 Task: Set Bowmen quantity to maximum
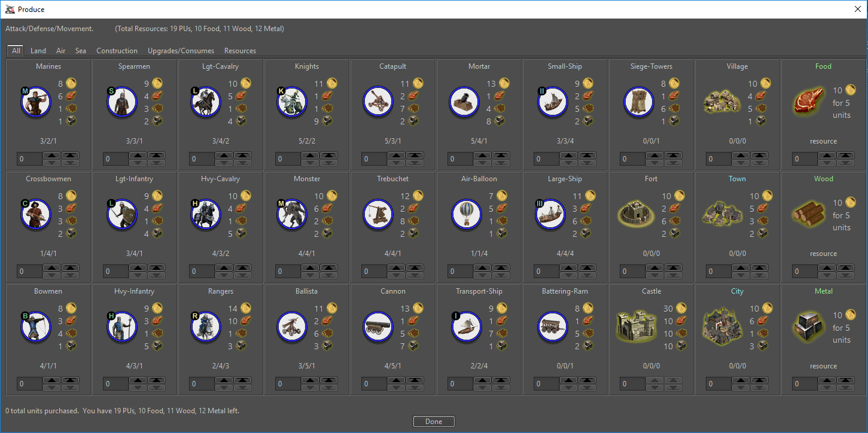coord(70,380)
